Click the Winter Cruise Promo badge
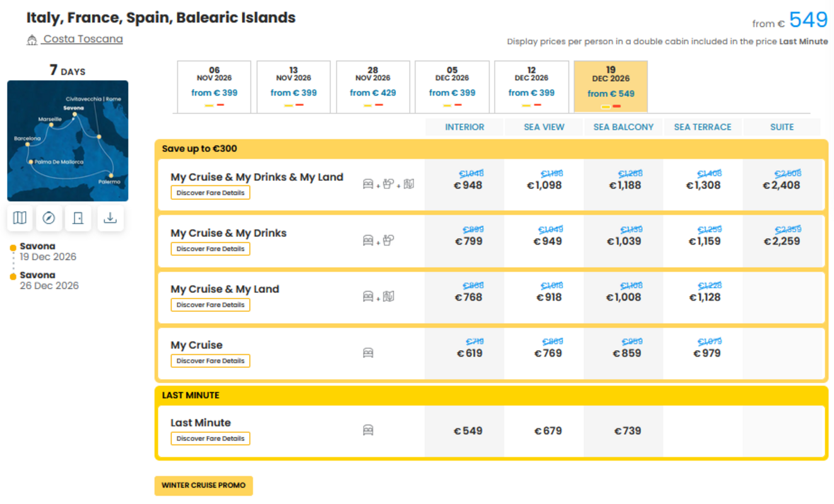Screen dimensions: 834x504 point(204,486)
